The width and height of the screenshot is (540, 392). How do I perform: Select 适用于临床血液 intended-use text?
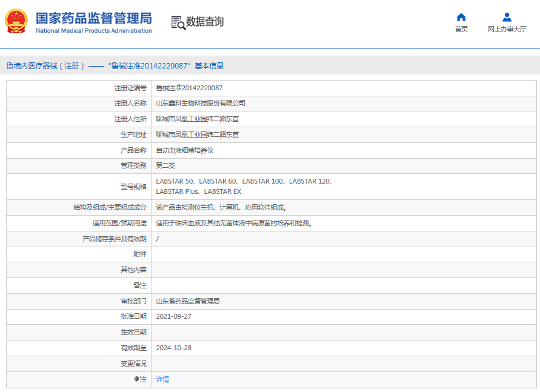click(x=234, y=223)
